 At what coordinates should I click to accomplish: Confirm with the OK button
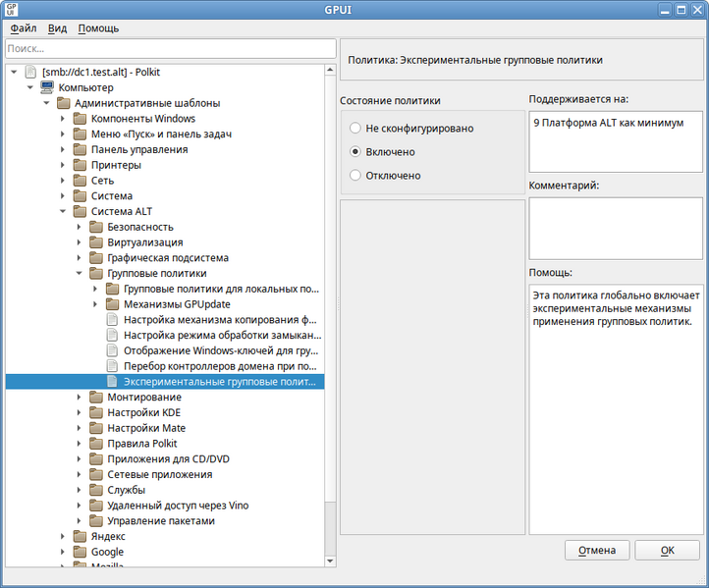point(668,550)
